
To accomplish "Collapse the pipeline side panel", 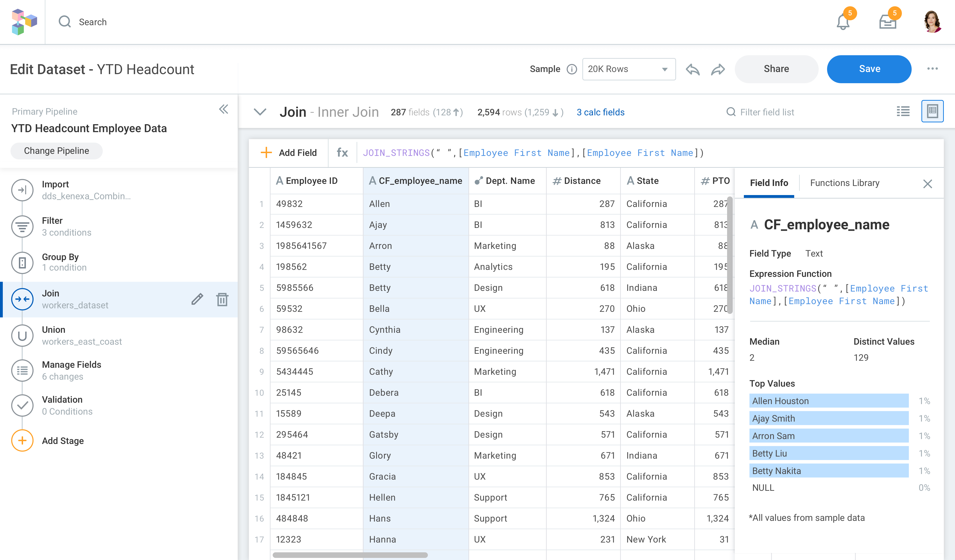I will tap(223, 110).
